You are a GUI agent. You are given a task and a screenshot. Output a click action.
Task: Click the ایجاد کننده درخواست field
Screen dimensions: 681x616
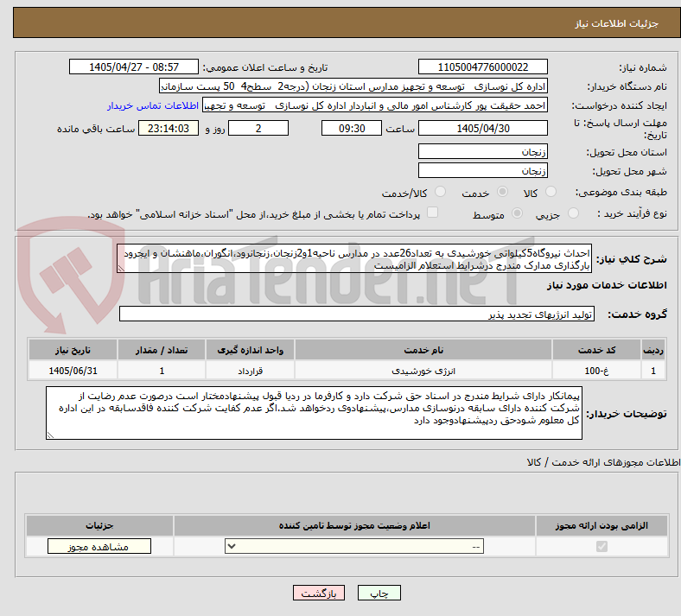point(375,105)
